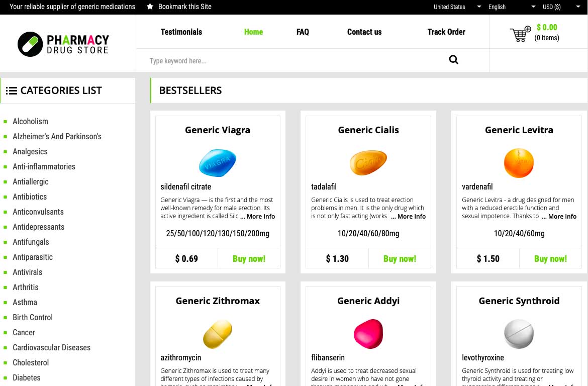The width and height of the screenshot is (588, 386).
Task: Focus the keyword search field
Action: [291, 61]
